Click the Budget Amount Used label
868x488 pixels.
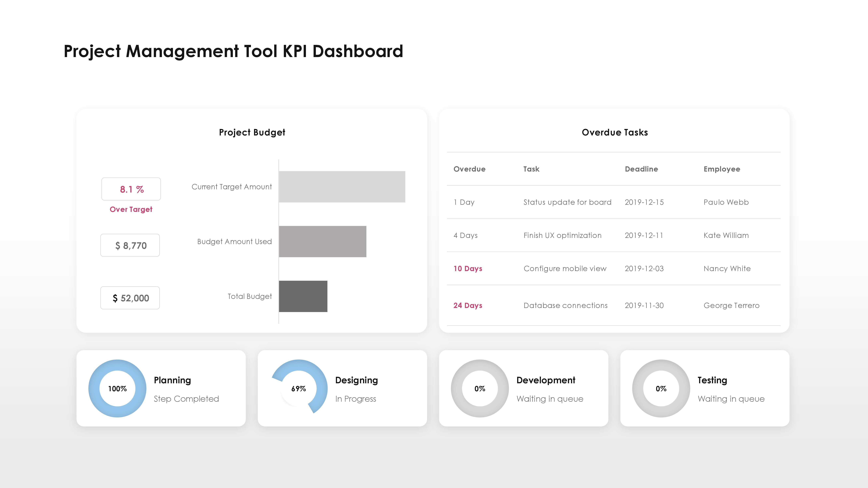pos(234,241)
